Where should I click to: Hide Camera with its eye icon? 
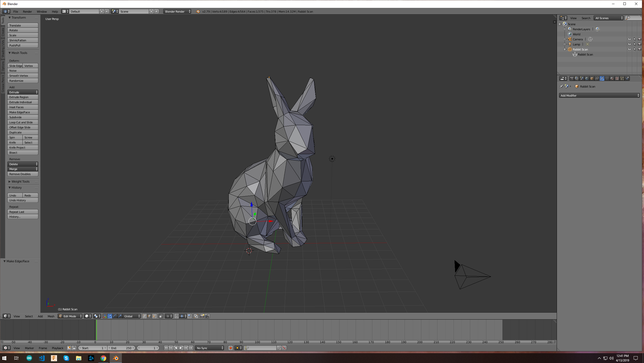(x=629, y=39)
